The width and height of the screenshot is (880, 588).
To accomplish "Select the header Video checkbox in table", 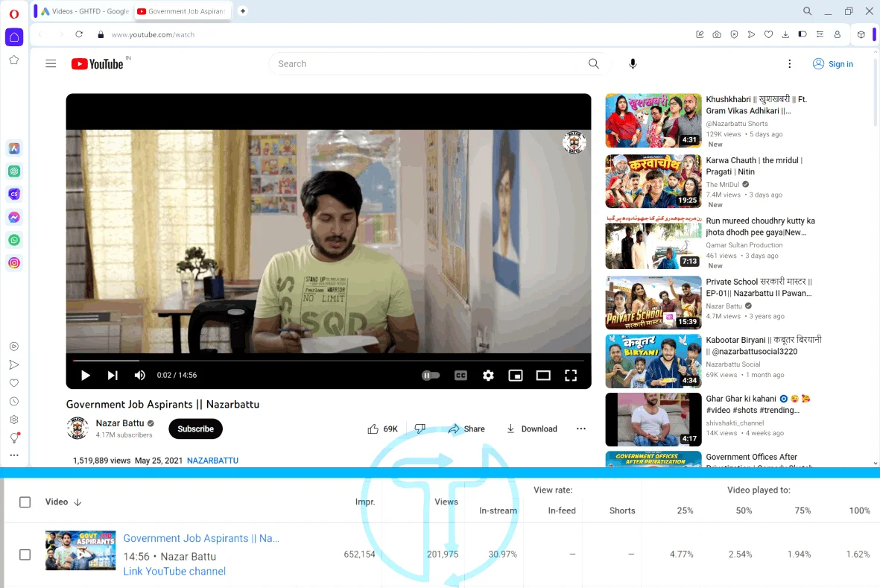I will (x=25, y=502).
